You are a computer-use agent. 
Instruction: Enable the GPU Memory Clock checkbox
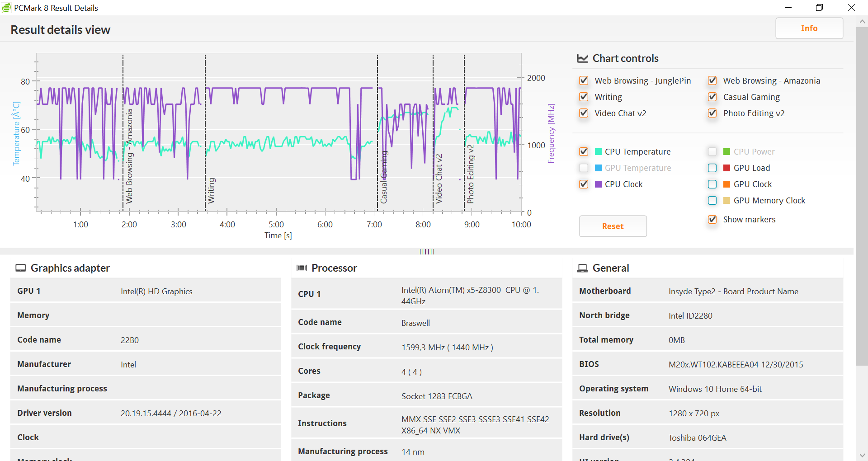point(712,201)
